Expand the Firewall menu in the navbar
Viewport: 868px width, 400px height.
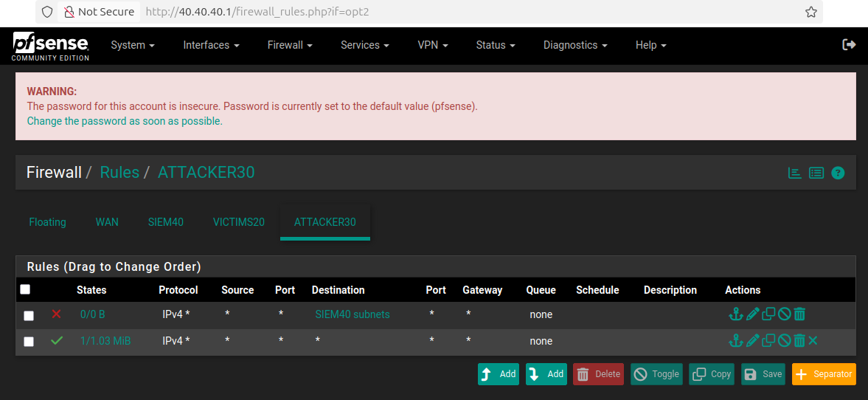(290, 45)
